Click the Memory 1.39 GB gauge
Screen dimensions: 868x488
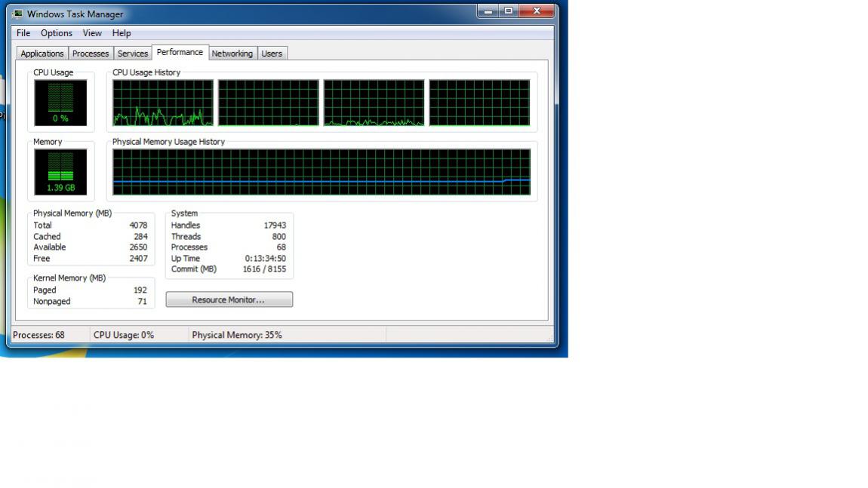click(60, 172)
